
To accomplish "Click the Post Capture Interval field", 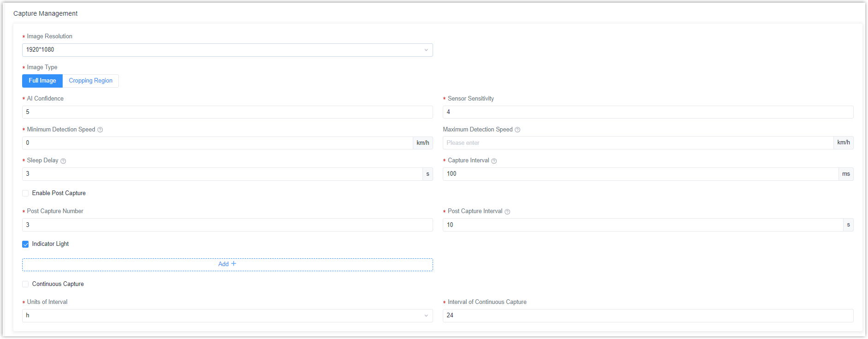I will tap(643, 225).
